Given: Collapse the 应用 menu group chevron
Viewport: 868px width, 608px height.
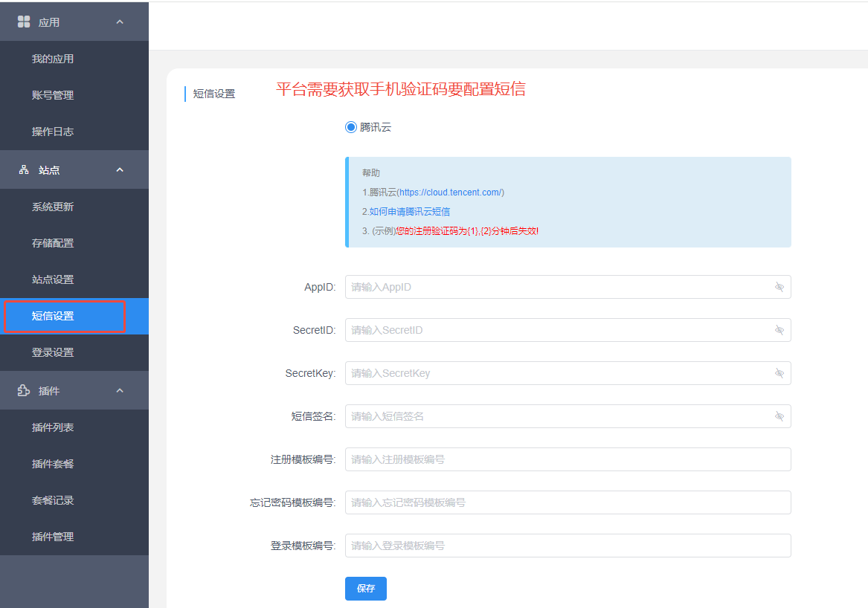Looking at the screenshot, I should (x=120, y=22).
